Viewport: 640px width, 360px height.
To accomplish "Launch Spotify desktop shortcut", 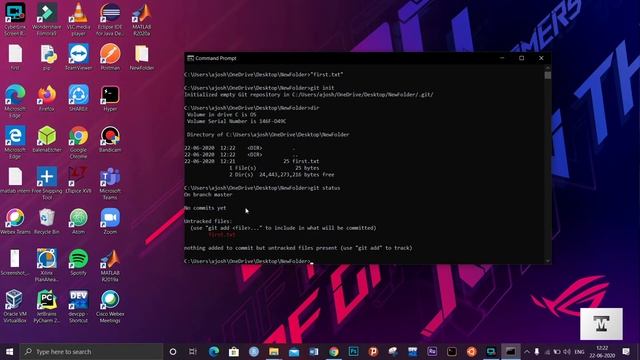I will (x=78, y=262).
